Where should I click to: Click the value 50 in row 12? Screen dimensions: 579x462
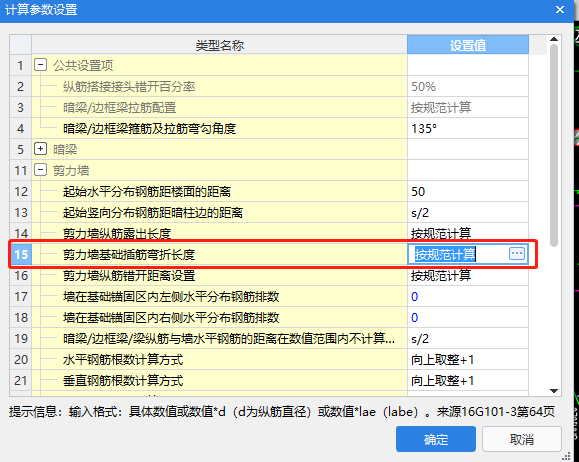pyautogui.click(x=468, y=191)
